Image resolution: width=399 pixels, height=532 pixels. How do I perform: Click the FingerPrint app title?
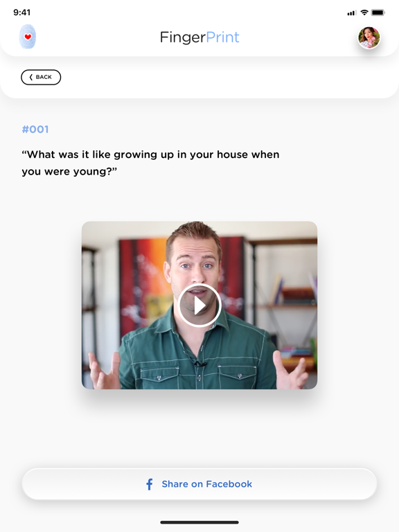199,37
